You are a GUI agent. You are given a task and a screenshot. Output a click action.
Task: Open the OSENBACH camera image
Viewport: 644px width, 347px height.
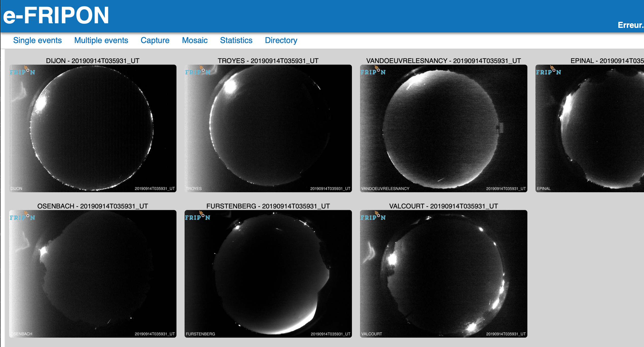coord(93,274)
